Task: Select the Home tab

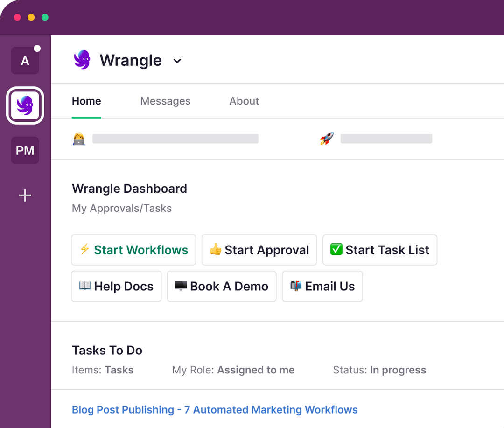Action: (x=86, y=101)
